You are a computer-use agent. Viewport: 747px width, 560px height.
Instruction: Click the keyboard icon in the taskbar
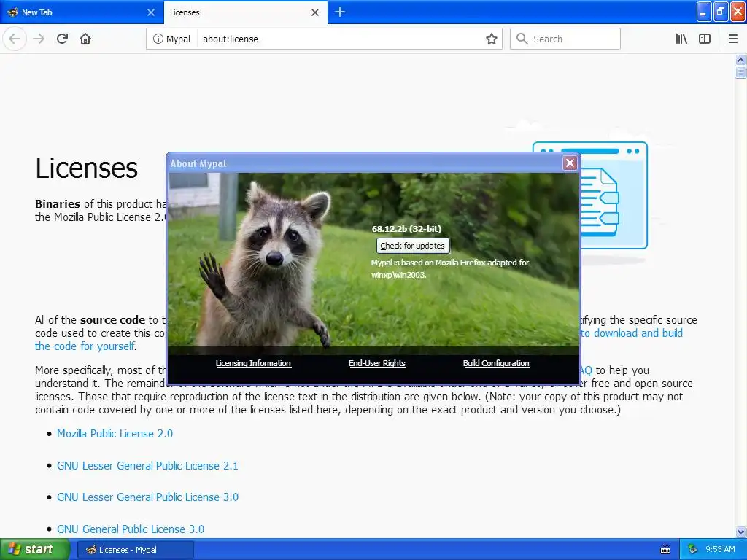click(x=665, y=550)
